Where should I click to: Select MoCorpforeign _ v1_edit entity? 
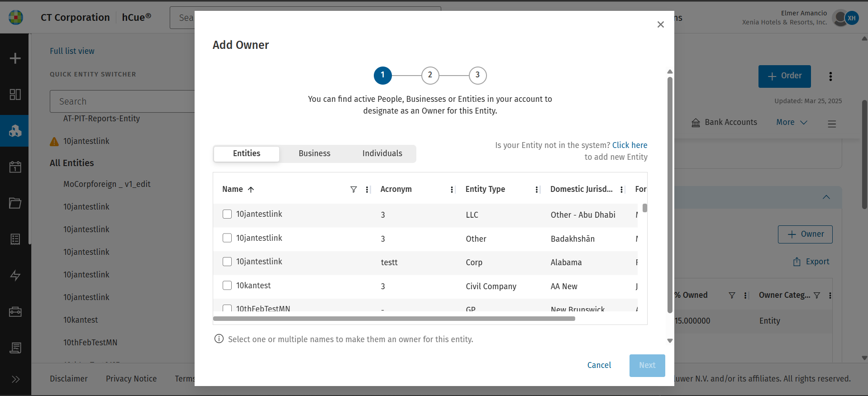(x=107, y=185)
